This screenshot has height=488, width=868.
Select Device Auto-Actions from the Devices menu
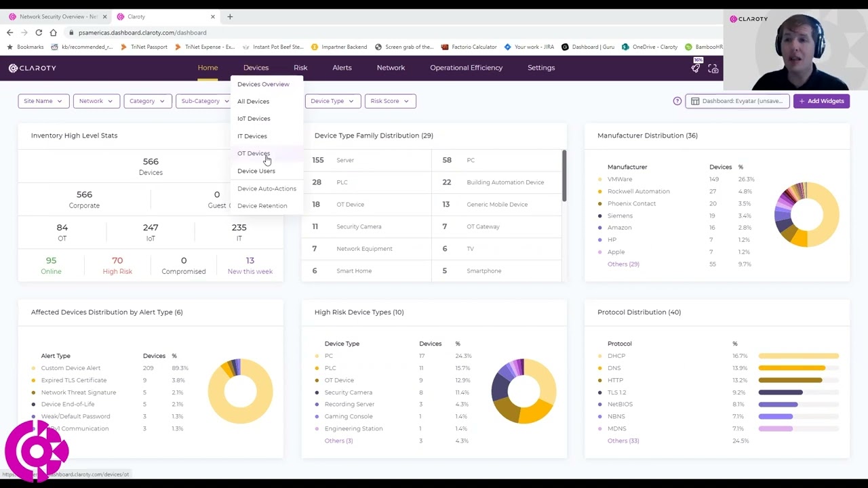[267, 188]
